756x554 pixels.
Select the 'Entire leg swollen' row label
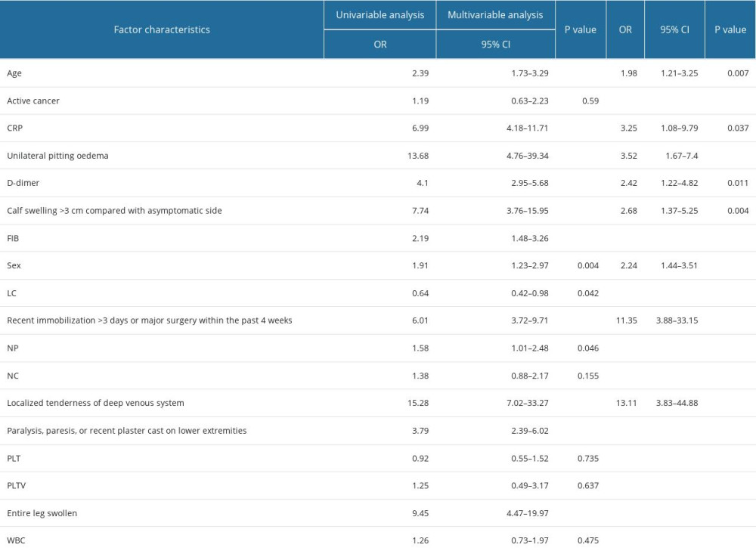[x=42, y=513]
